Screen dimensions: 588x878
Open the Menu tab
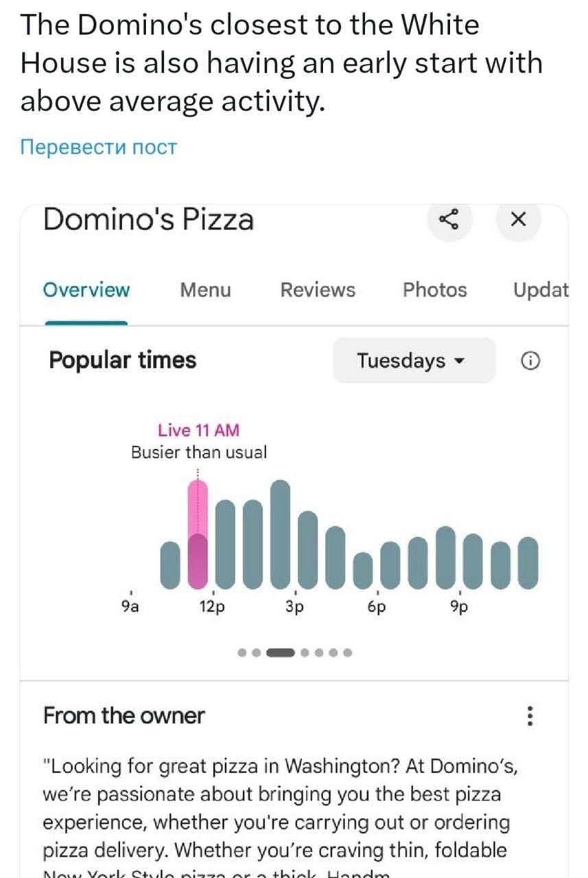click(205, 290)
